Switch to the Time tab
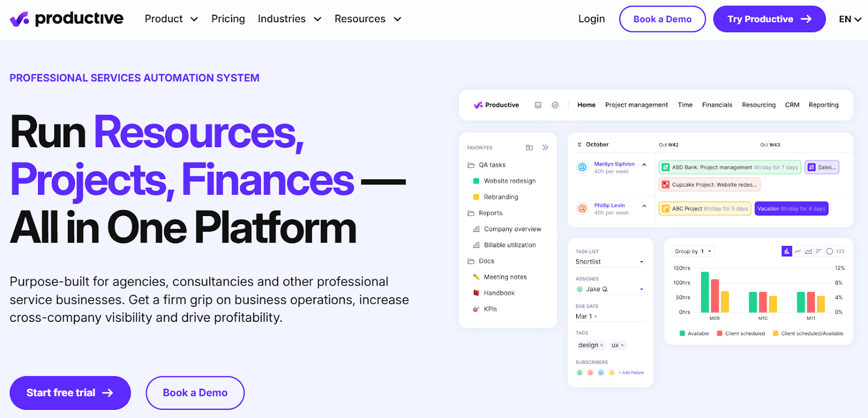 coord(685,105)
